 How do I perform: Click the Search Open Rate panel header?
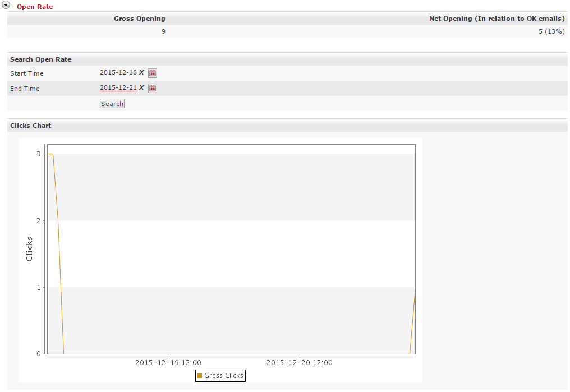[40, 59]
